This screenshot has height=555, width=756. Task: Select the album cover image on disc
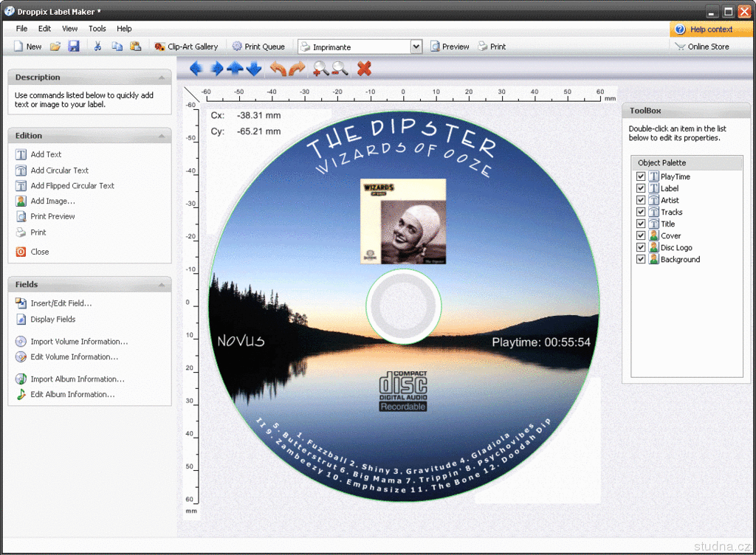pos(403,221)
